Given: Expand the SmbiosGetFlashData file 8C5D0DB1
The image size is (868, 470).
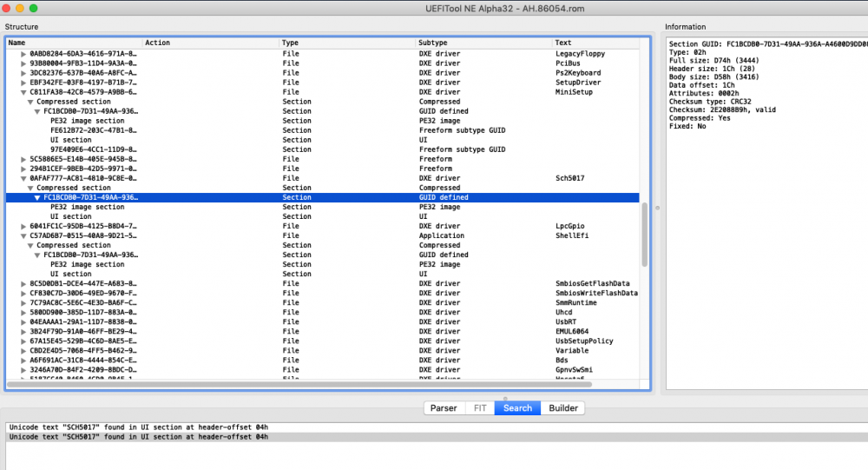Looking at the screenshot, I should coord(23,284).
